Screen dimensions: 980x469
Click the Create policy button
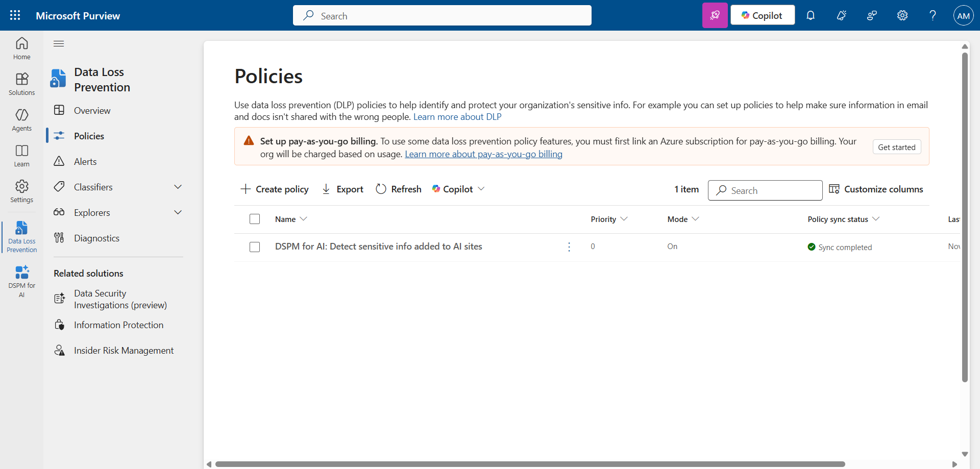tap(275, 189)
